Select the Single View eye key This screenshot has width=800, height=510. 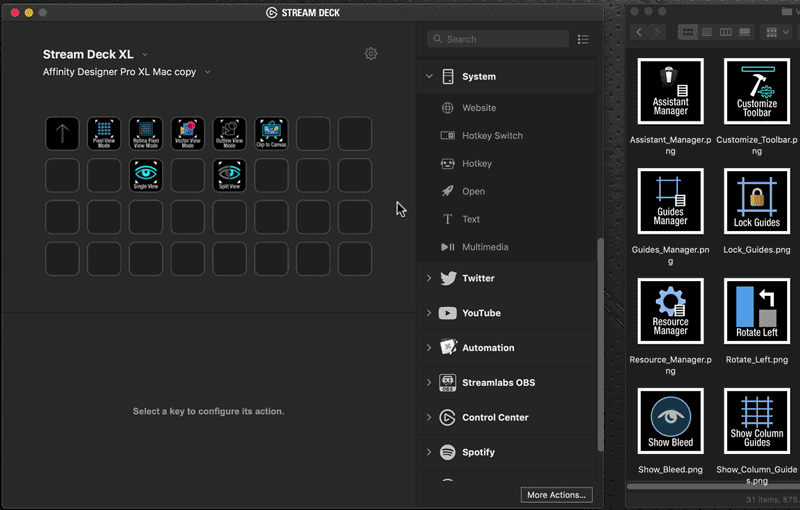click(x=146, y=175)
